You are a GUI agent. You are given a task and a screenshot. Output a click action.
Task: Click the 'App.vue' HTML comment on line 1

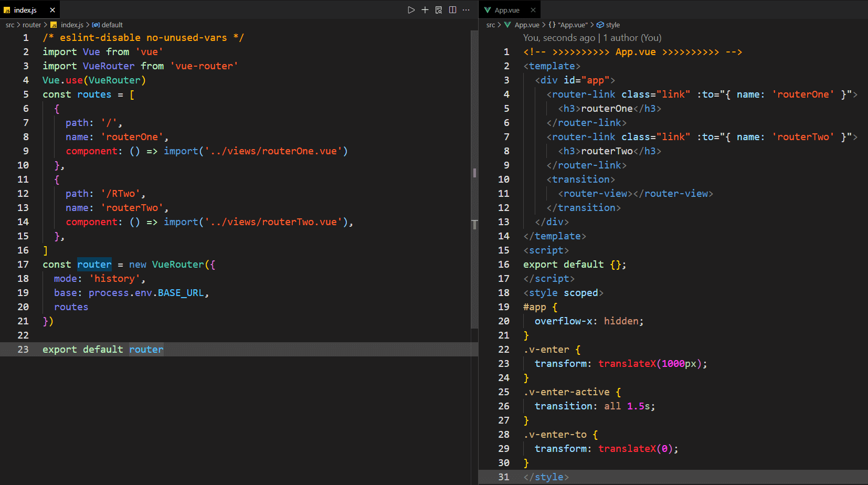coord(632,51)
